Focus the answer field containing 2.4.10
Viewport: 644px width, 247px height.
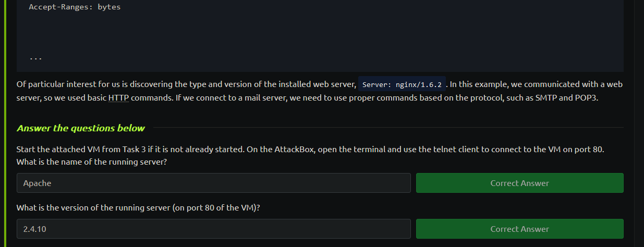[214, 229]
